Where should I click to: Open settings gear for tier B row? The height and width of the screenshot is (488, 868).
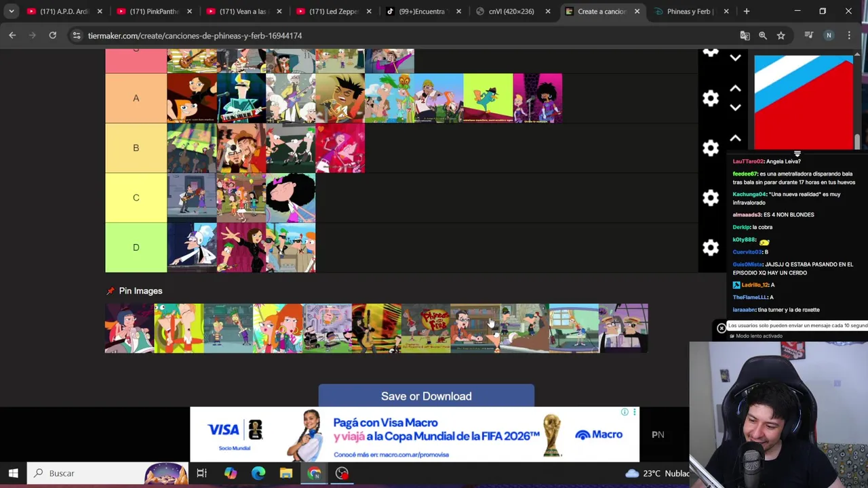710,148
